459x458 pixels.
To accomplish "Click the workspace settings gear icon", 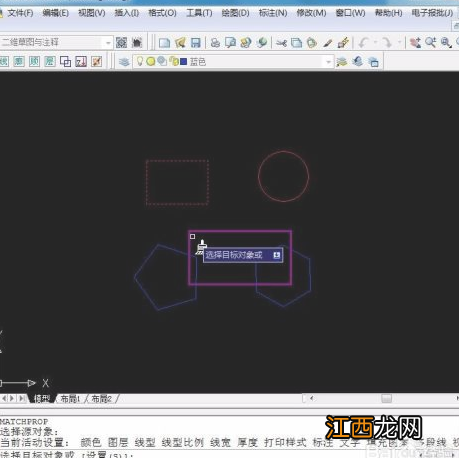I will pyautogui.click(x=121, y=43).
